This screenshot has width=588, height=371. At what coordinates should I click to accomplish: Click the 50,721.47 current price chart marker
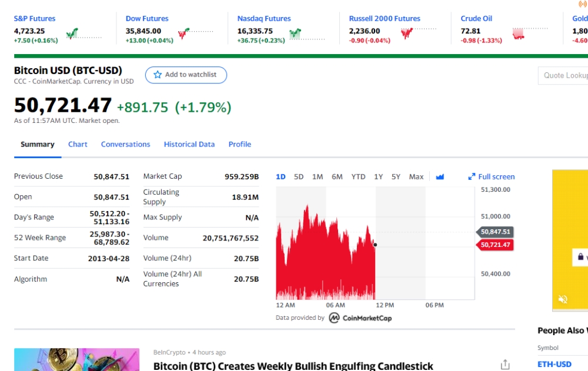tap(495, 245)
